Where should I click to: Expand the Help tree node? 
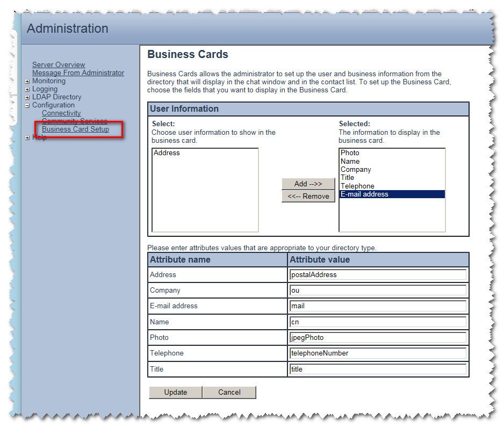(27, 138)
